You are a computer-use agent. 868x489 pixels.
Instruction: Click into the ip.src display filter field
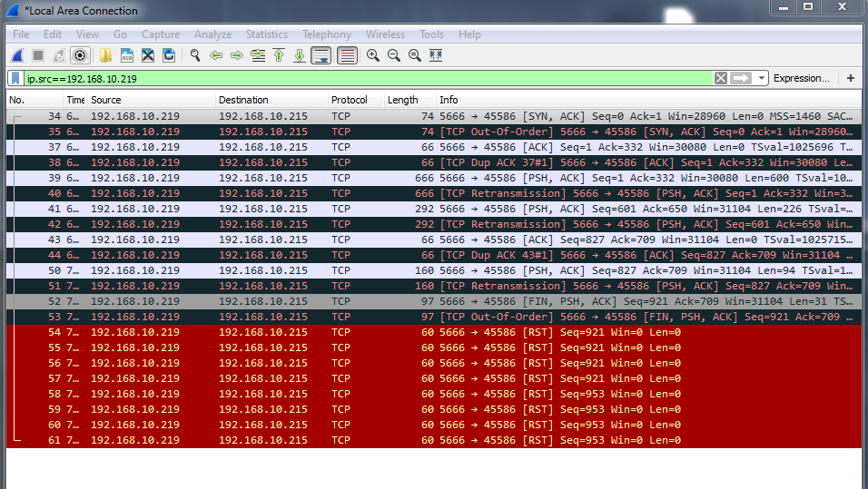pyautogui.click(x=363, y=79)
